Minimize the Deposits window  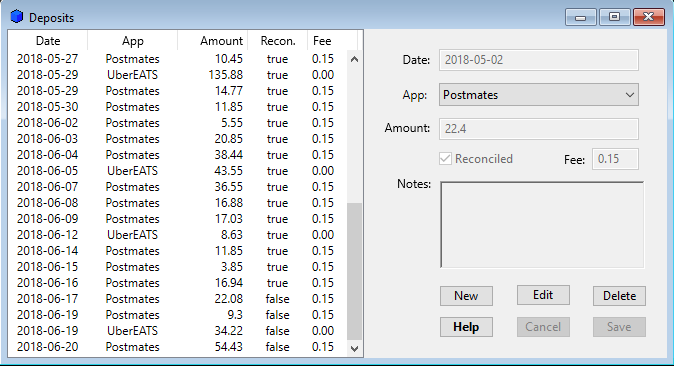tap(580, 17)
